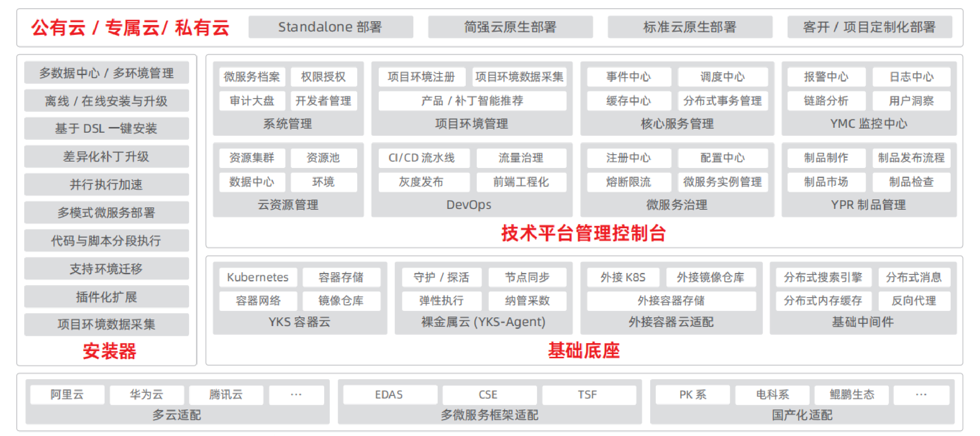Click Kubernetes box in YKS 容器云
This screenshot has height=436, width=980.
[258, 277]
